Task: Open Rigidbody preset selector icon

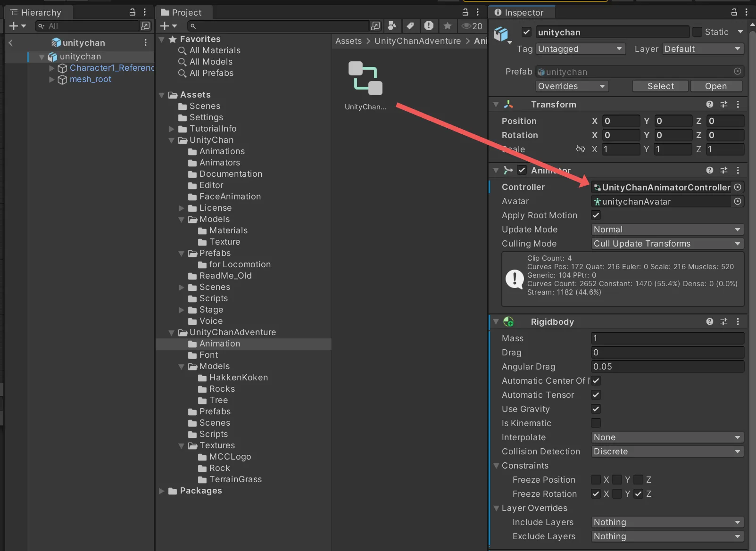Action: click(724, 321)
